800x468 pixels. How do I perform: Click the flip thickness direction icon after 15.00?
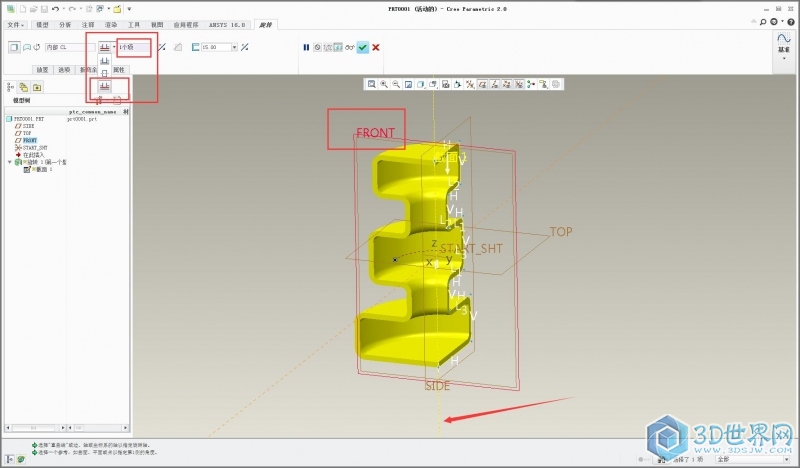click(244, 47)
